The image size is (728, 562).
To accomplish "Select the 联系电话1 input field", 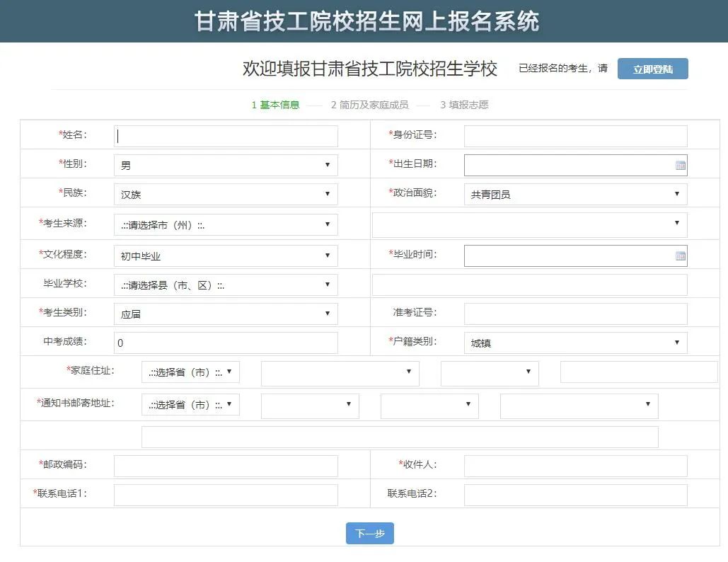I will pos(226,495).
